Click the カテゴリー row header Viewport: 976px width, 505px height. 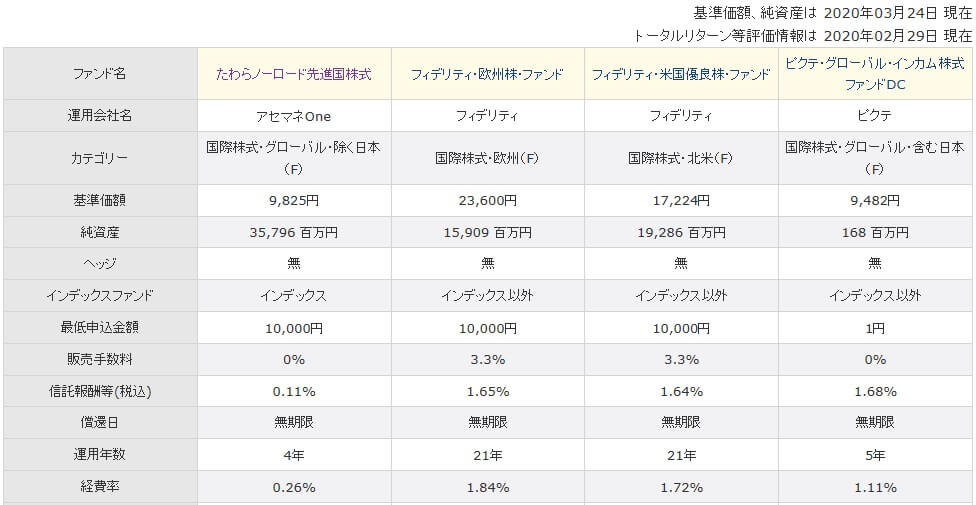coord(100,158)
